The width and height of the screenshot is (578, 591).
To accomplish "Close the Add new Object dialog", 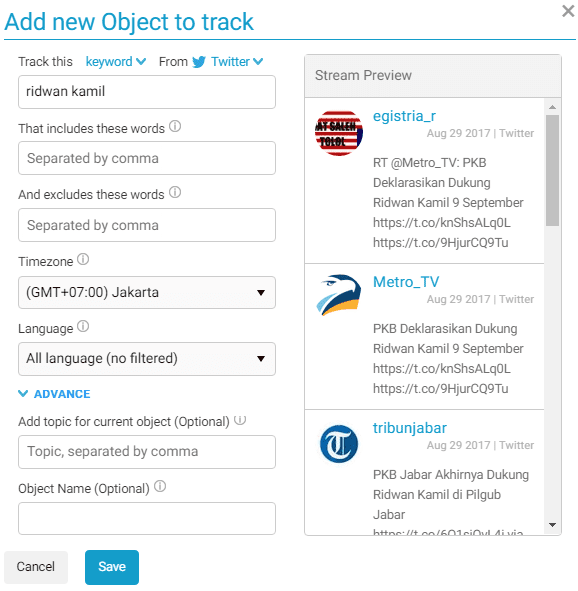I will (x=568, y=11).
